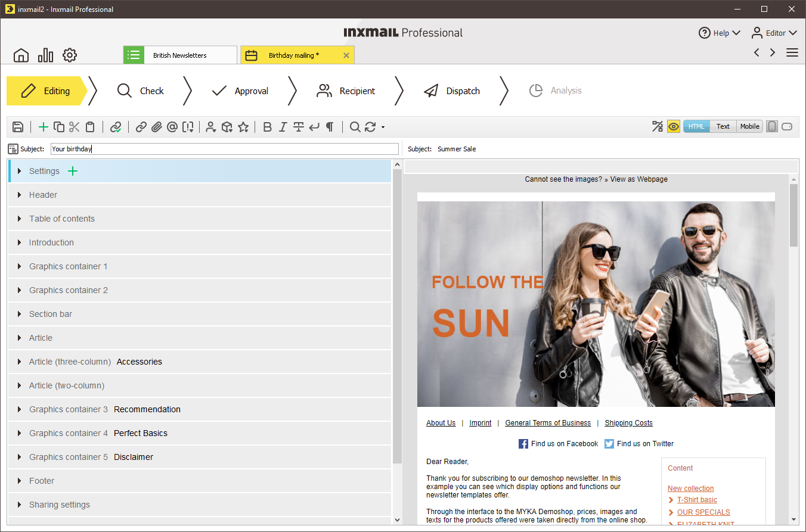806x532 pixels.
Task: Toggle portrait phone orientation button
Action: tap(772, 126)
